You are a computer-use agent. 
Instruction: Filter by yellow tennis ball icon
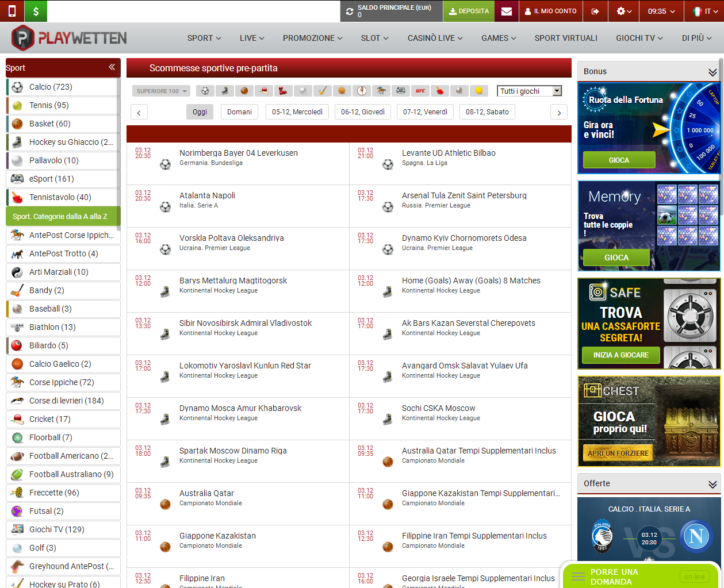[x=479, y=91]
